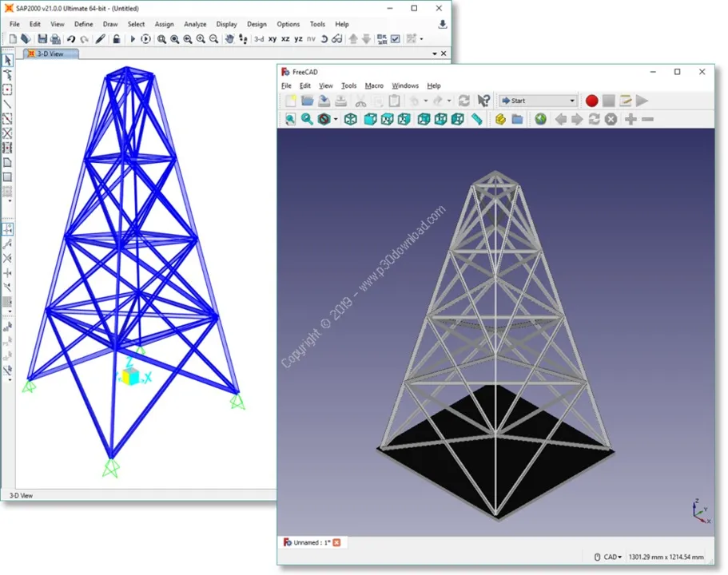The image size is (728, 575).
Task: Click the SAP2000 download arrow icon
Action: (443, 24)
